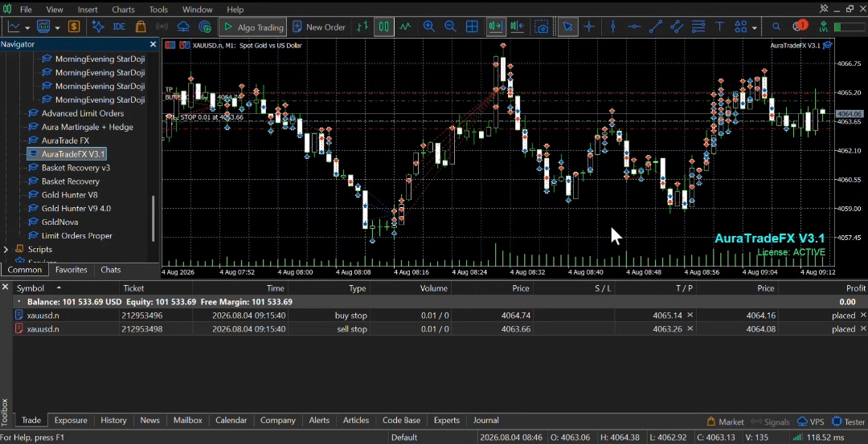Image resolution: width=868 pixels, height=444 pixels.
Task: Open the Tools menu
Action: [158, 10]
